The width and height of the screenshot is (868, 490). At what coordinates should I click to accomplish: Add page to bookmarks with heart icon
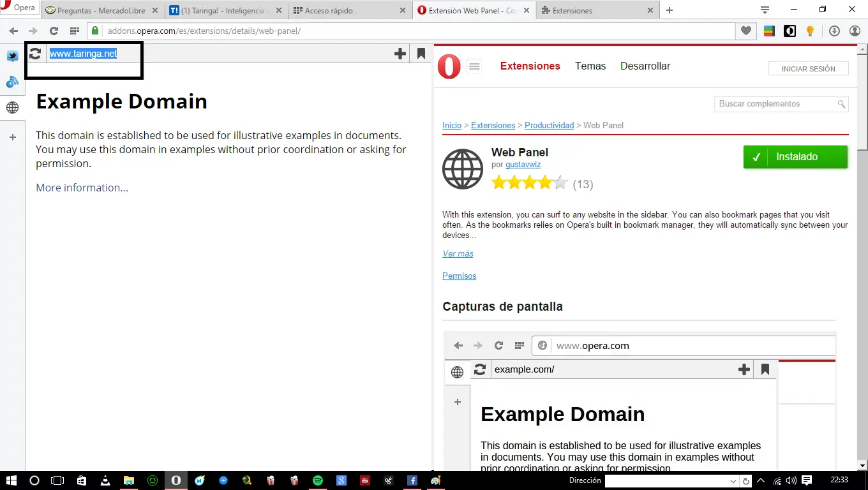[745, 31]
